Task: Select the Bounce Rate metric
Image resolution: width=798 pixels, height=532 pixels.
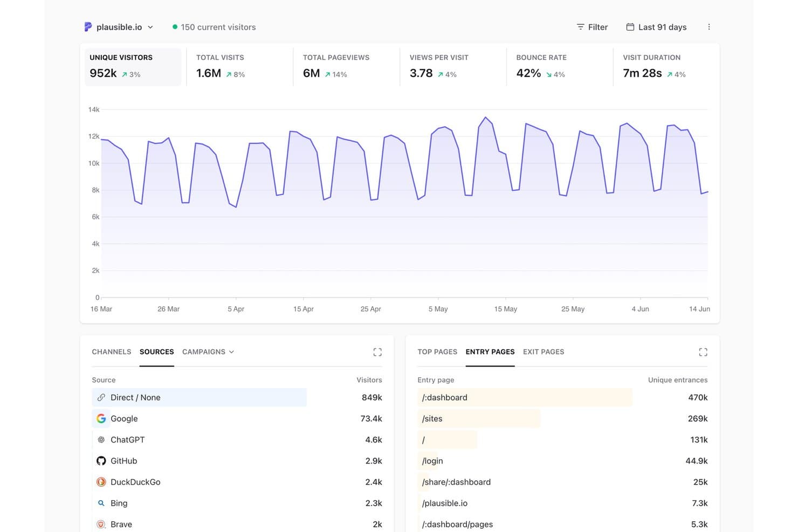Action: (x=560, y=67)
